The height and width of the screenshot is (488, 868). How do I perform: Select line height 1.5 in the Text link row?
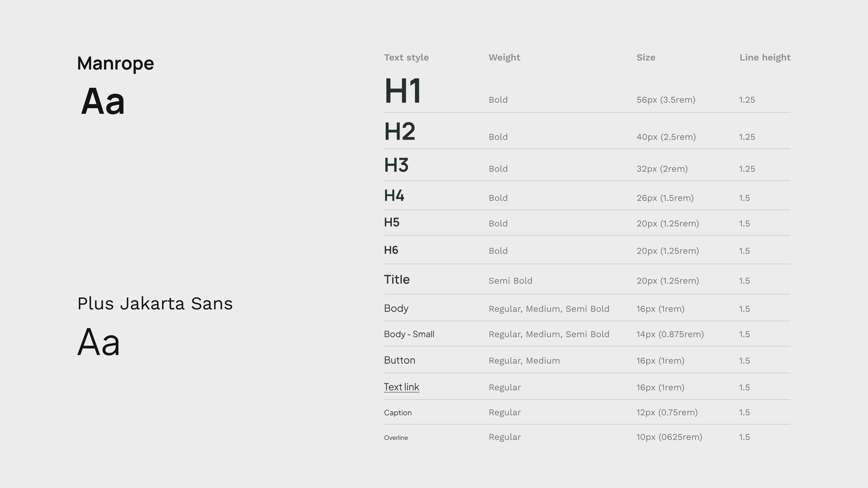744,388
